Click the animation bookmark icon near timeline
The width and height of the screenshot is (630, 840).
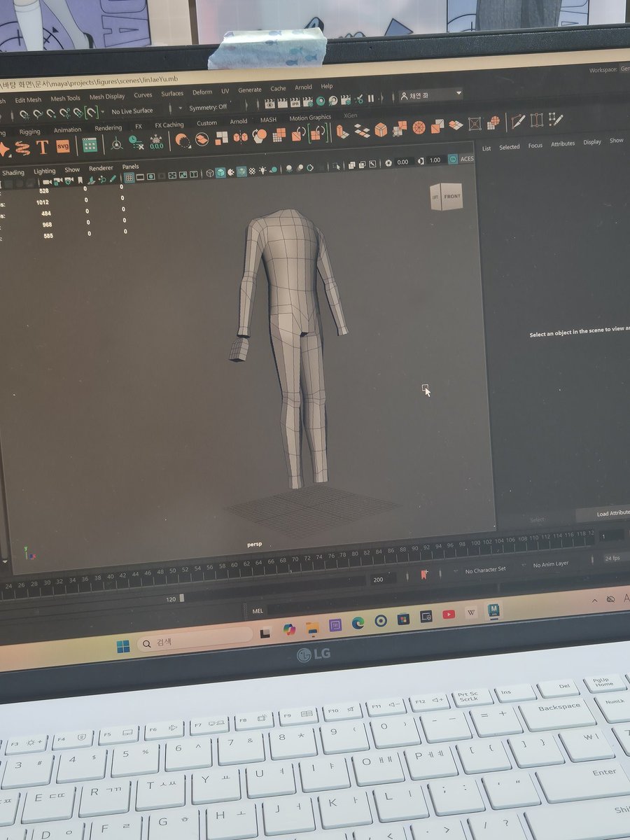423,575
